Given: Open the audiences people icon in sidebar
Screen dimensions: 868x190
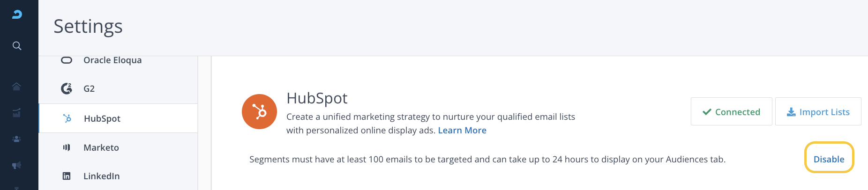Looking at the screenshot, I should tap(17, 139).
